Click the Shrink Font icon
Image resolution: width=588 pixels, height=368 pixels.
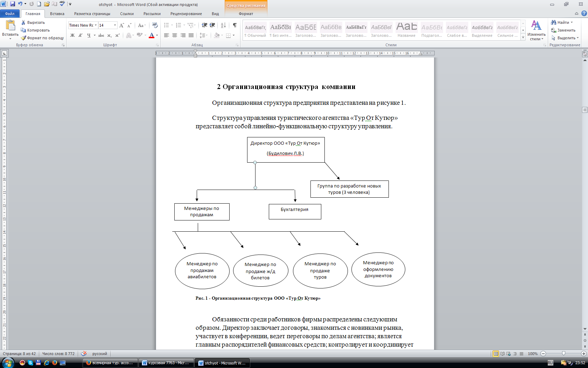(x=129, y=25)
